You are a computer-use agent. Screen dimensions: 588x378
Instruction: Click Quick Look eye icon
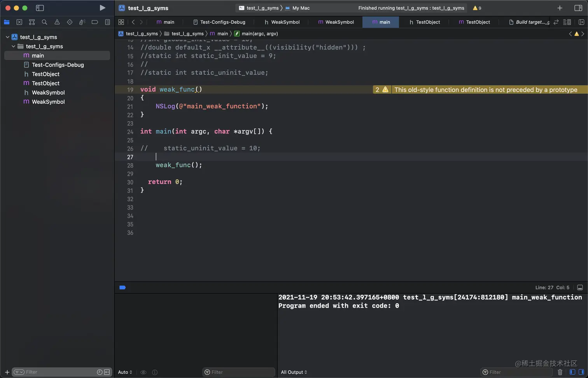[143, 372]
